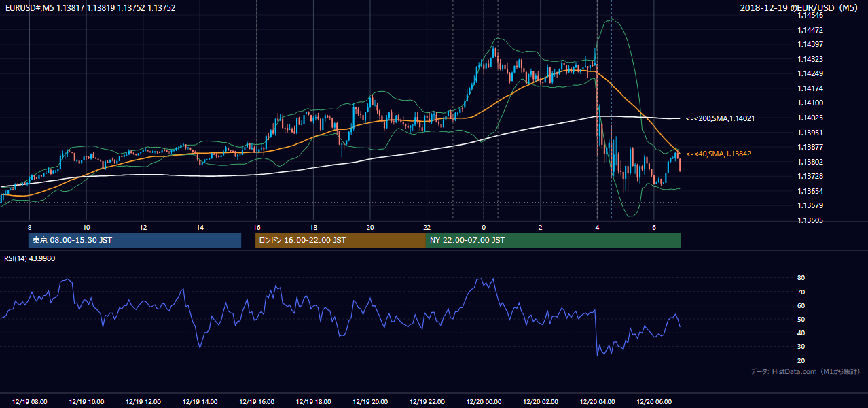Click the hour 4 label under price chart
868x408 pixels.
pyautogui.click(x=597, y=227)
